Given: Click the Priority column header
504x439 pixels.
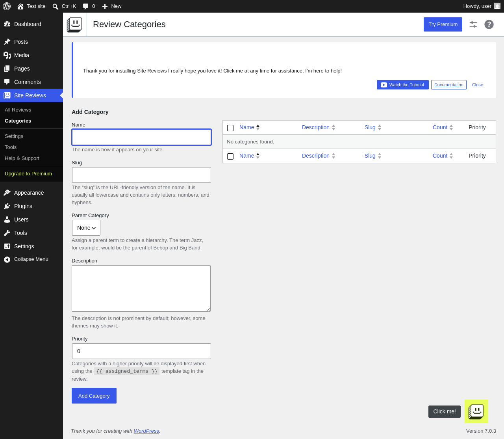Looking at the screenshot, I should click(477, 127).
